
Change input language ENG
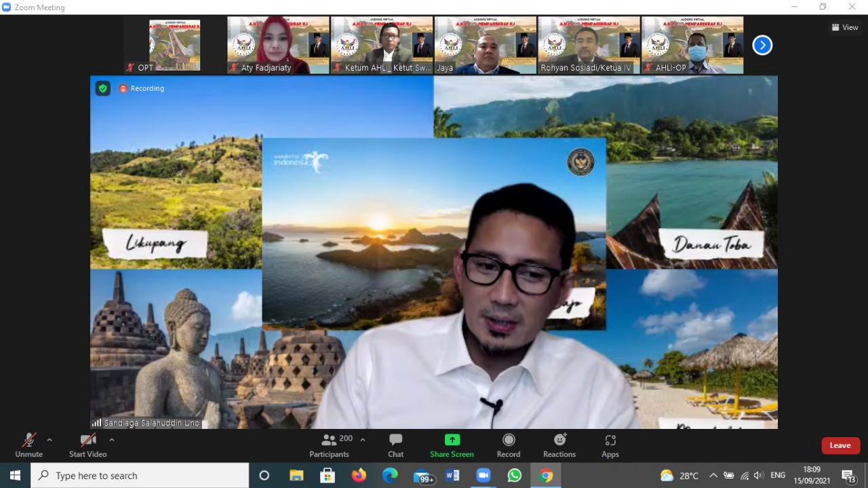778,476
